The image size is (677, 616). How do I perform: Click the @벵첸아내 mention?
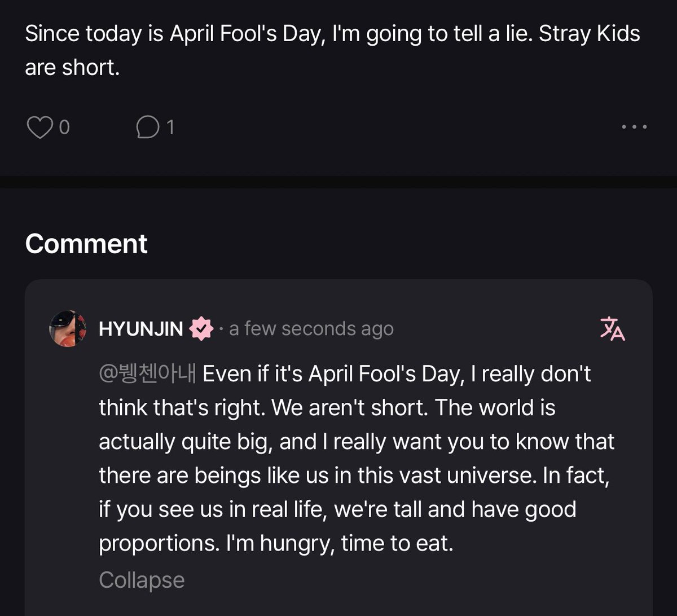pyautogui.click(x=147, y=374)
